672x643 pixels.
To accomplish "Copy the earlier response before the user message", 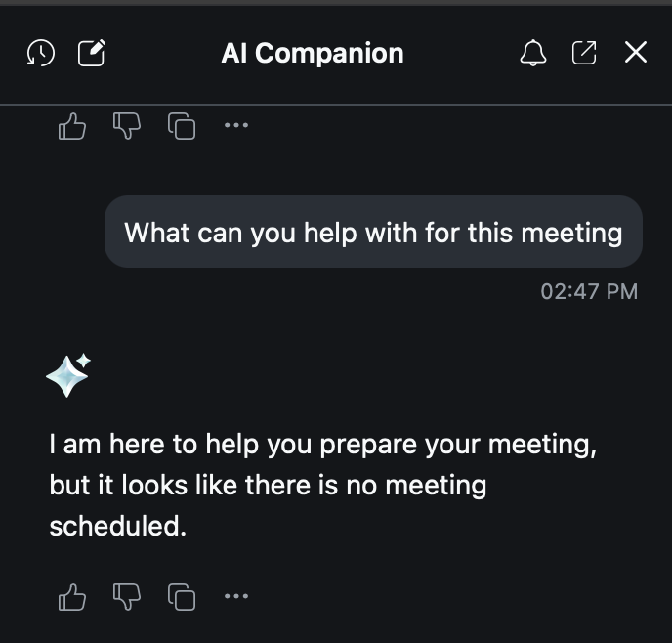I will click(x=182, y=126).
